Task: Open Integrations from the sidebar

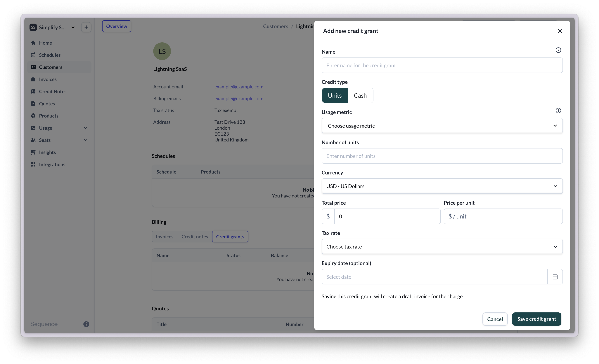Action: coord(59,164)
